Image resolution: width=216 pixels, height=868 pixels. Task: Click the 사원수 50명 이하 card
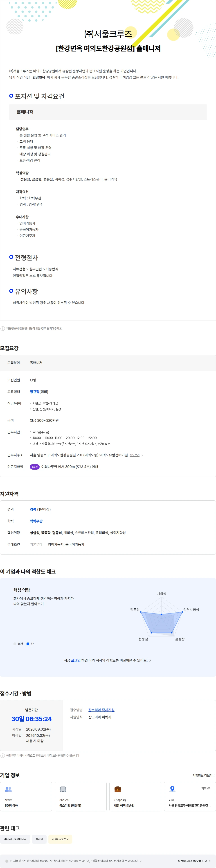[x=26, y=797]
